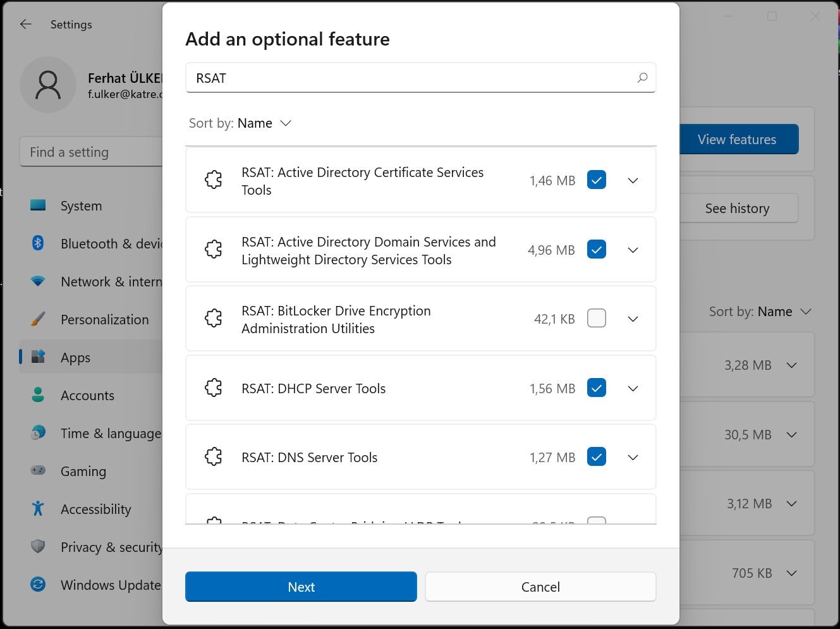Click Next to install selected features

(x=301, y=587)
